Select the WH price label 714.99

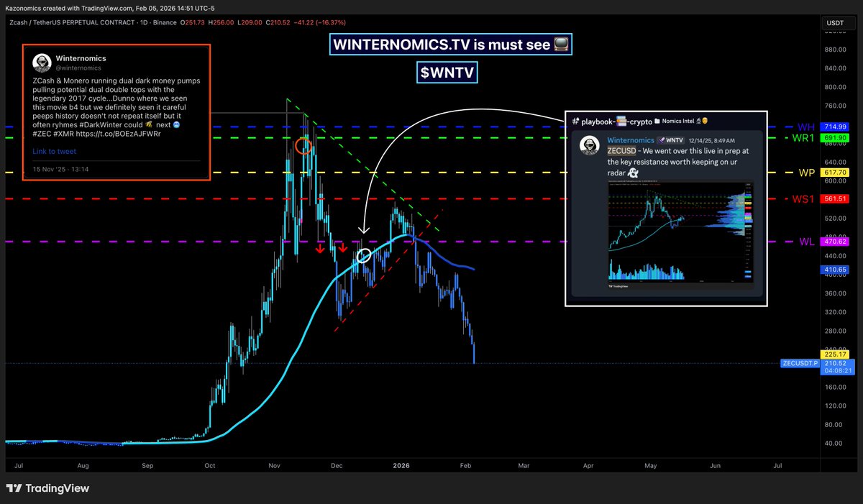click(834, 127)
